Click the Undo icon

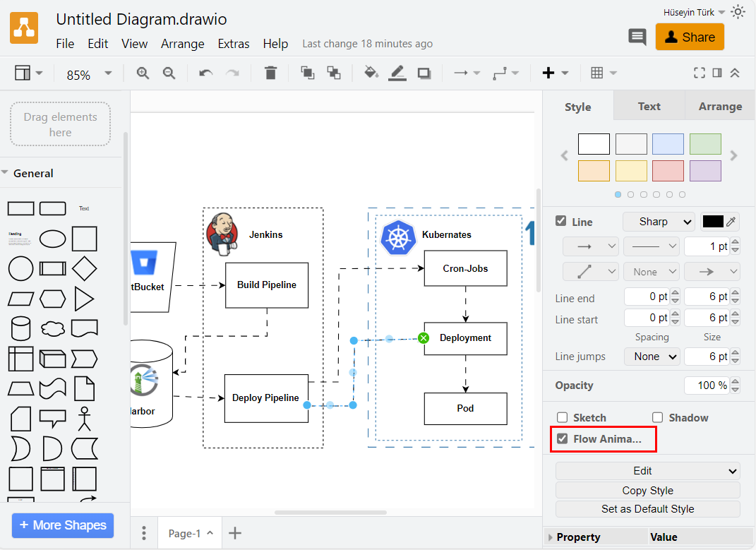205,72
